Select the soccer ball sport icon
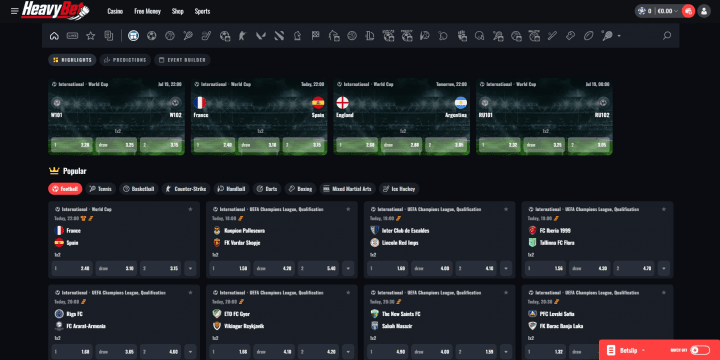The height and width of the screenshot is (360, 720). click(x=152, y=36)
